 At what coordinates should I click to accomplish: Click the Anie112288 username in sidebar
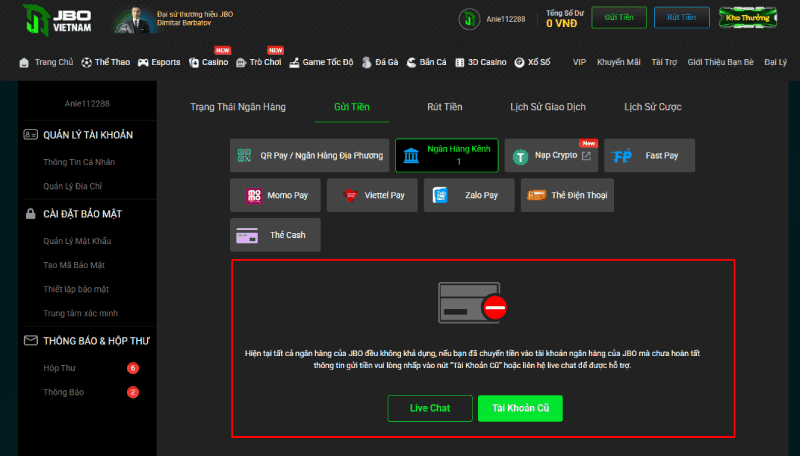point(87,104)
